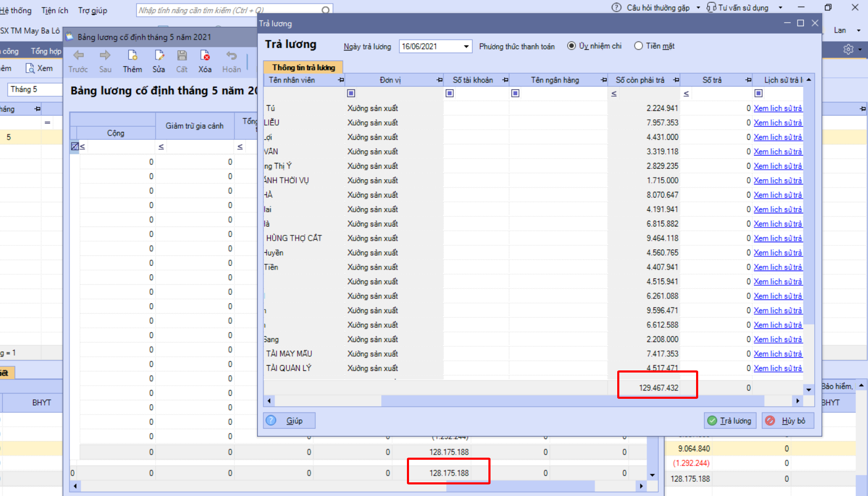
Task: Click horizontal scrollbar in Trả lương grid
Action: tap(573, 401)
